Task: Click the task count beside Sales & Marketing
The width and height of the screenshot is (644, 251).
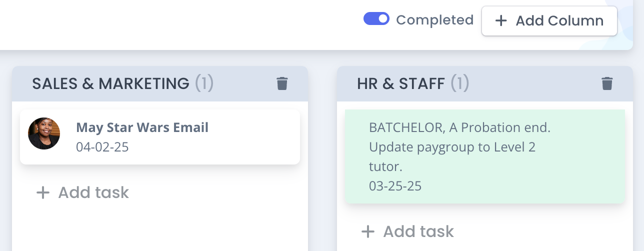Action: click(x=204, y=83)
